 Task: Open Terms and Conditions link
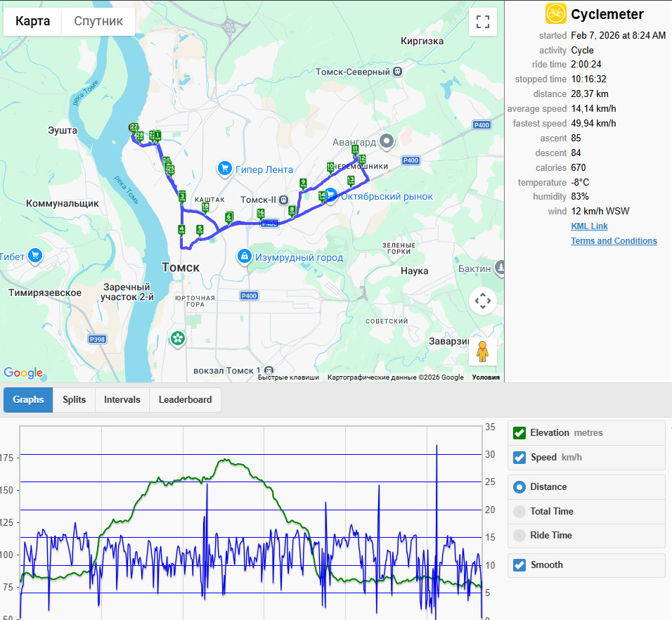(x=614, y=241)
